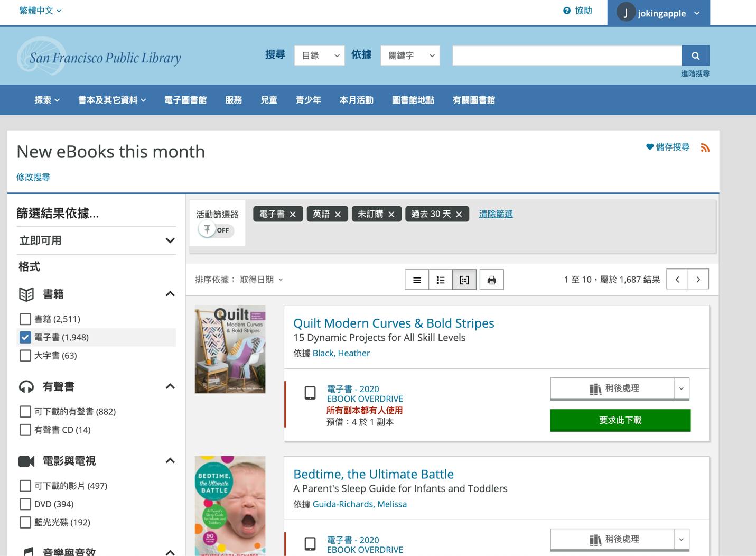Switch to the bulleted list view icon
The height and width of the screenshot is (556, 756).
click(441, 280)
